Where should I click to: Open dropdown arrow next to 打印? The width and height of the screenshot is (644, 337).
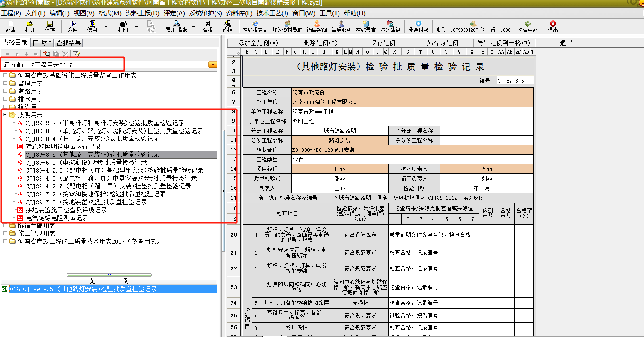pos(137,27)
